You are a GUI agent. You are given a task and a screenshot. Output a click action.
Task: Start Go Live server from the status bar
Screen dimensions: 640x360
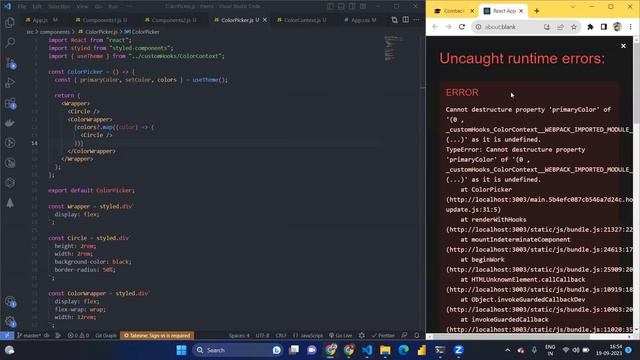click(x=340, y=336)
